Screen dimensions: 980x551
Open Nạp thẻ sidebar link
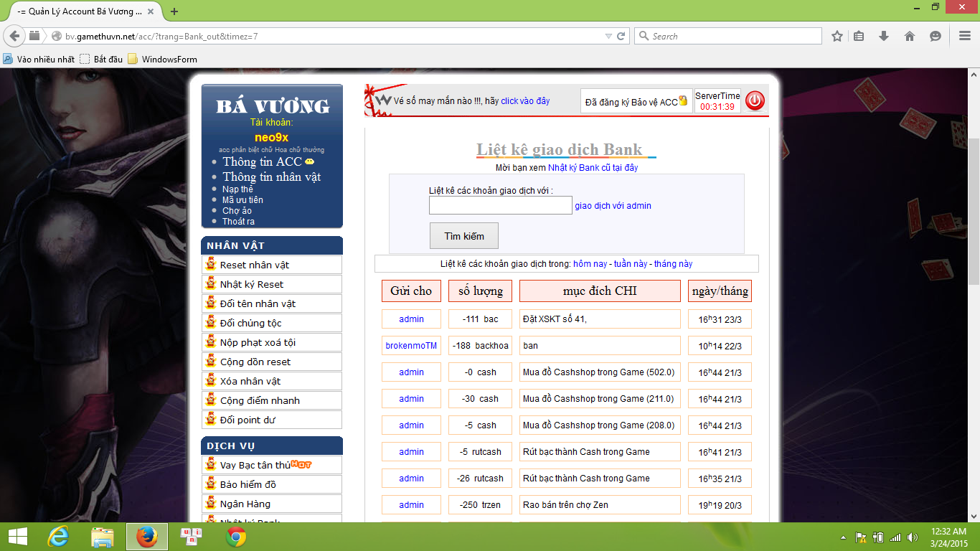[237, 189]
